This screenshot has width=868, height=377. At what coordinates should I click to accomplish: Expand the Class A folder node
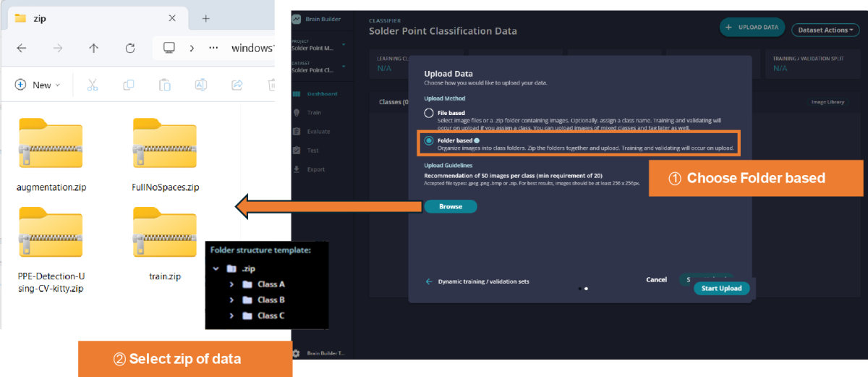[231, 284]
